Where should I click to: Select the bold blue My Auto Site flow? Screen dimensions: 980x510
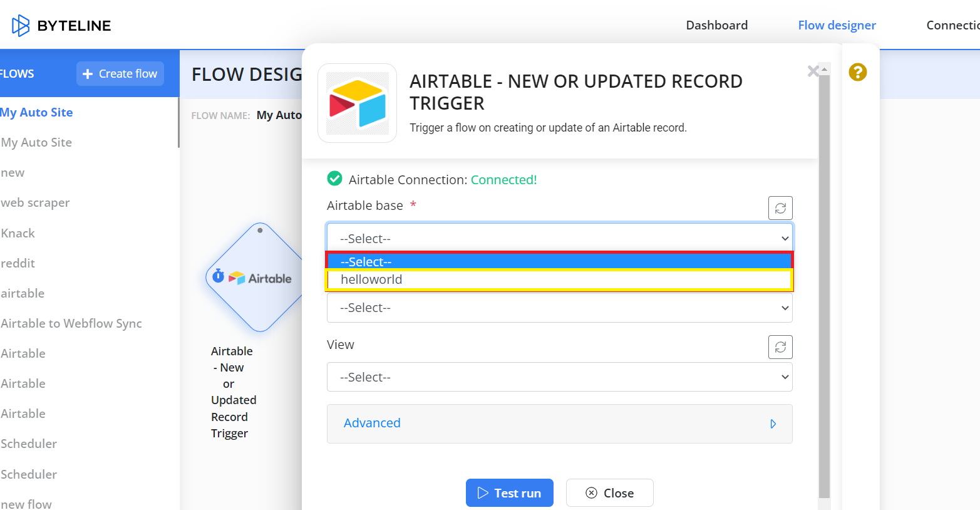(x=37, y=112)
